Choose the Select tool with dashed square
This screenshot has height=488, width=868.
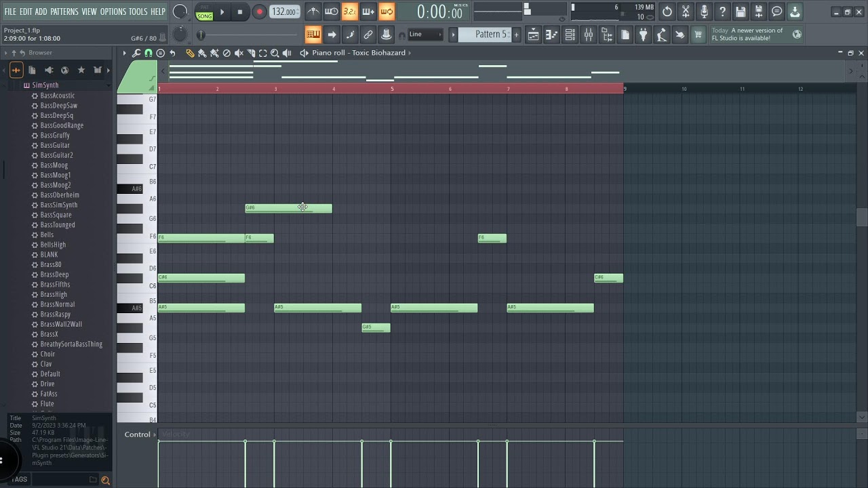263,53
